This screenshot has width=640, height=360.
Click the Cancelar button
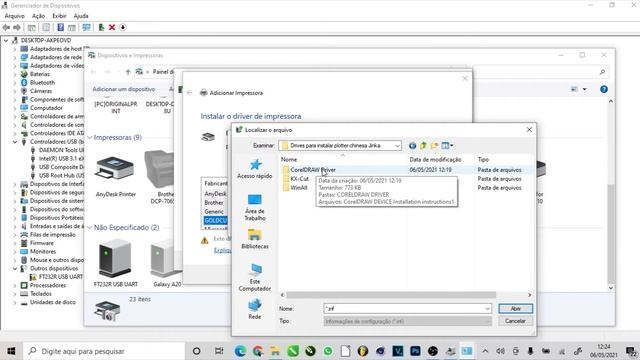coord(515,321)
